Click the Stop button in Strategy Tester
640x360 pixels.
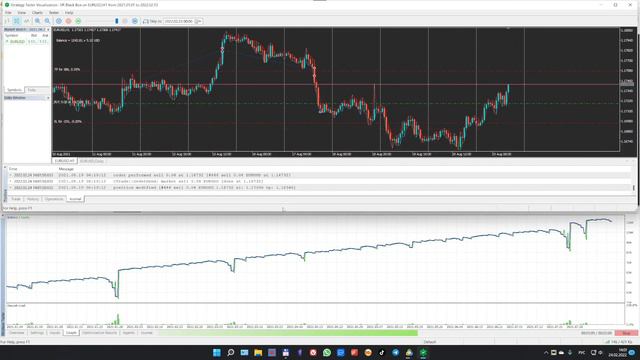point(626,333)
